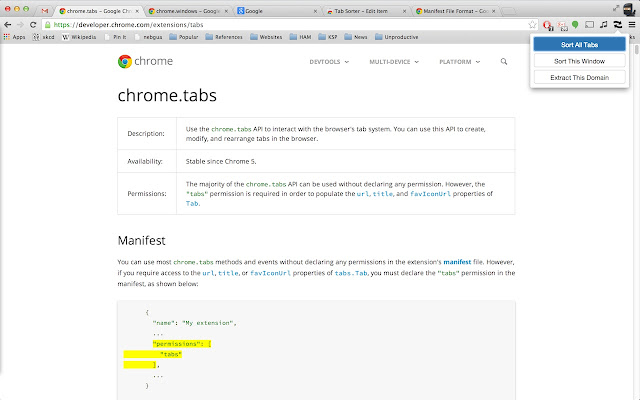Click the fullscreen arrows icon in title bar
Image resolution: width=640 pixels, height=400 pixels.
coord(616,9)
